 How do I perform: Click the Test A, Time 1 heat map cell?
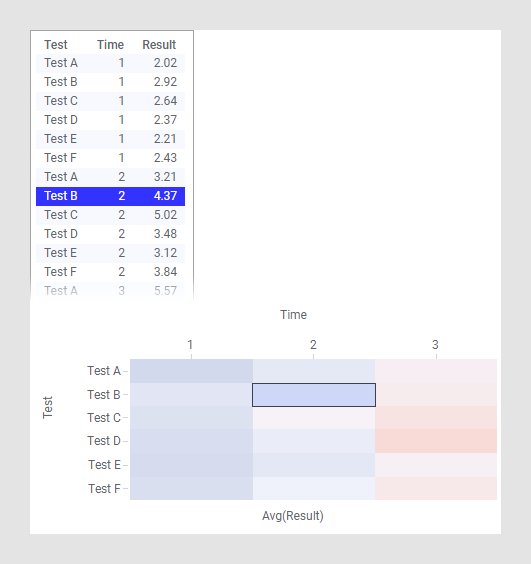point(191,371)
